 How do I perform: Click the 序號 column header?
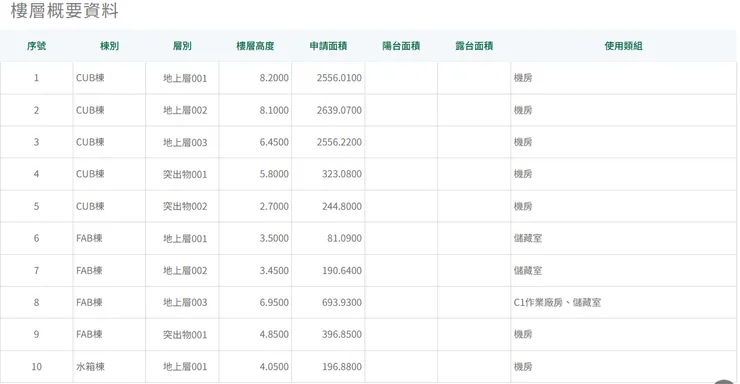point(36,46)
